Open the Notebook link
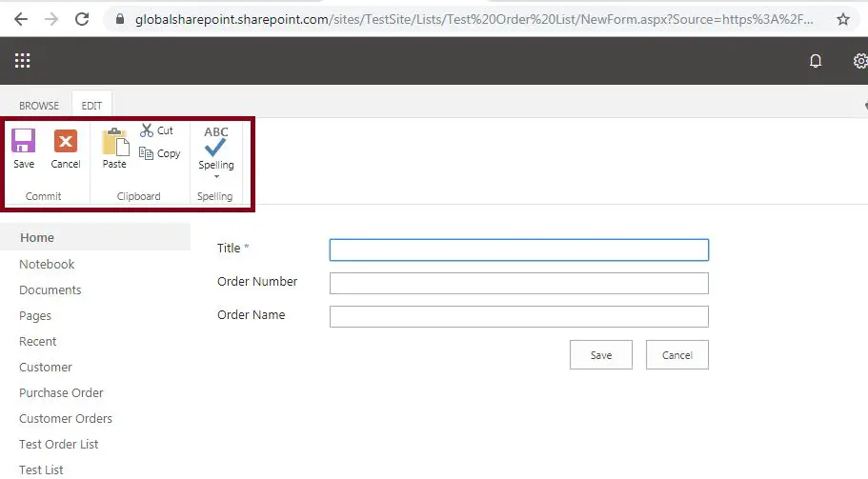 47,264
